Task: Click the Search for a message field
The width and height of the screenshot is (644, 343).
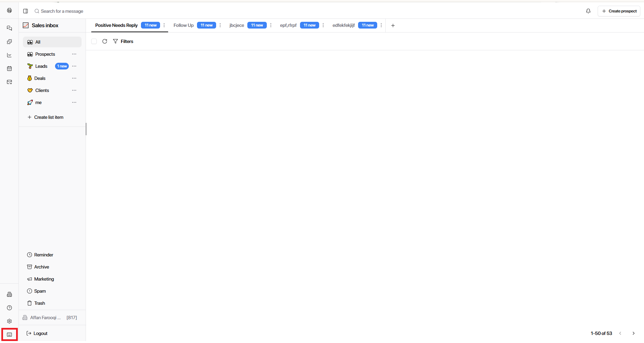Action: [62, 11]
